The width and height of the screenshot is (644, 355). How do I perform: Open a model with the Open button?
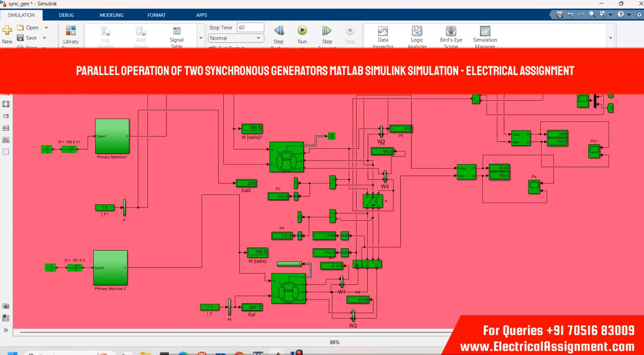[x=28, y=27]
